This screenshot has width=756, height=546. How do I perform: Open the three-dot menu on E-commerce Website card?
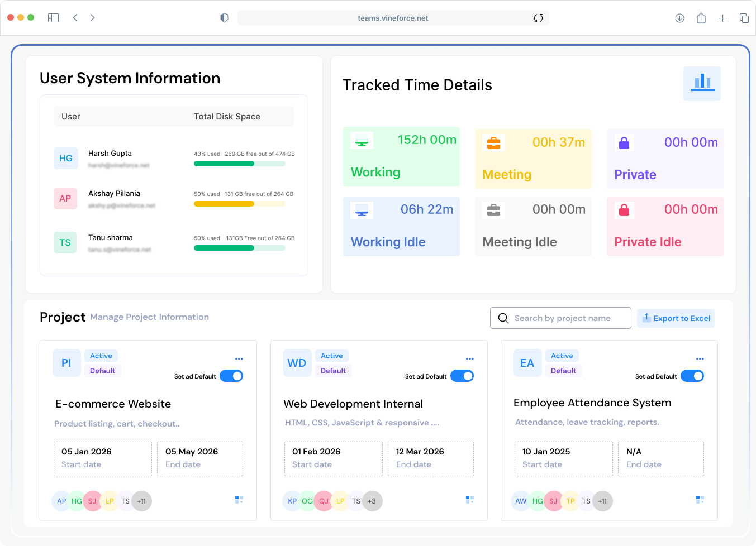[x=239, y=359]
